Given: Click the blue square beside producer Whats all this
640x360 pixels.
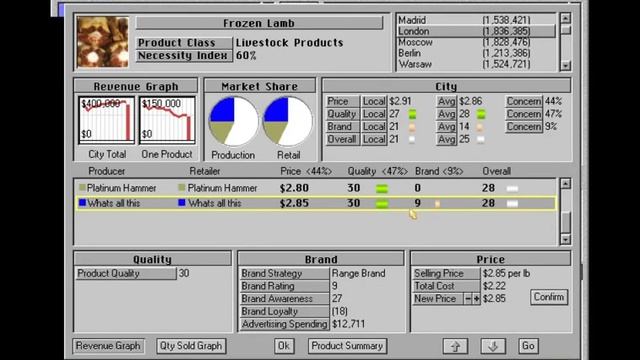Looking at the screenshot, I should pos(82,202).
